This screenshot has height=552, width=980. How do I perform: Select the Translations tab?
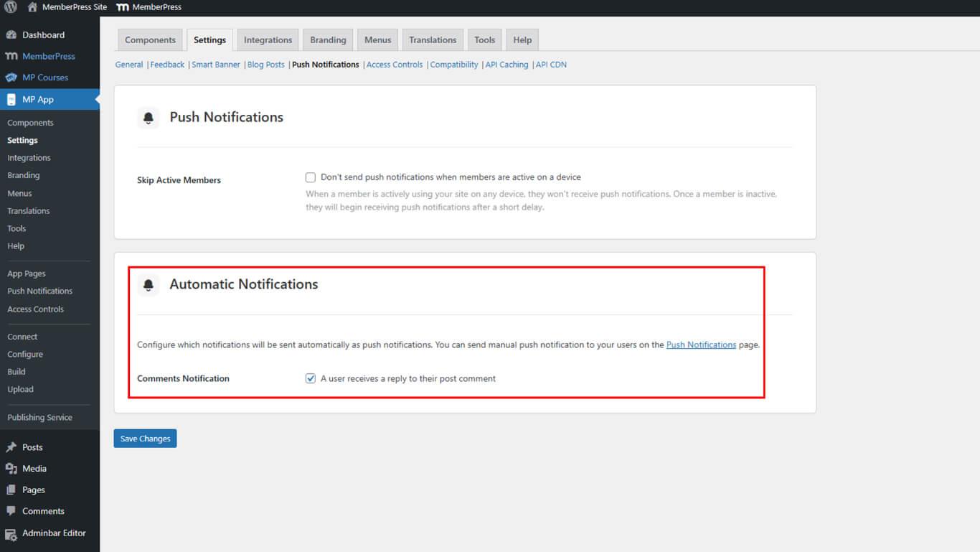click(432, 40)
